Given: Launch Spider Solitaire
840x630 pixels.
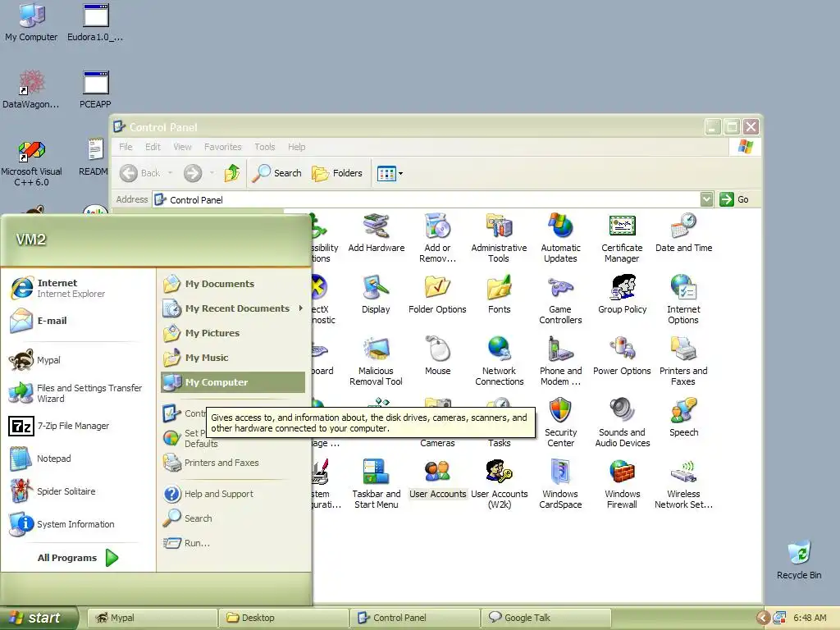Looking at the screenshot, I should coord(78,491).
